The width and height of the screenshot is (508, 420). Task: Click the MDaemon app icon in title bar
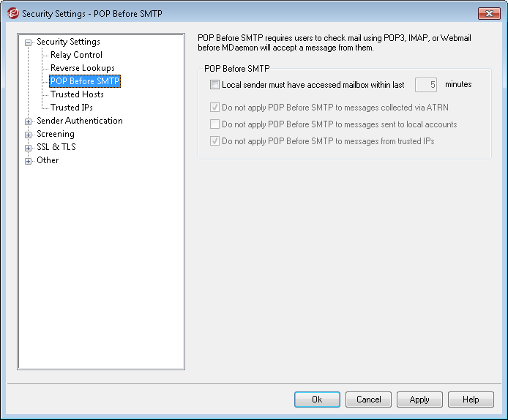coord(12,13)
